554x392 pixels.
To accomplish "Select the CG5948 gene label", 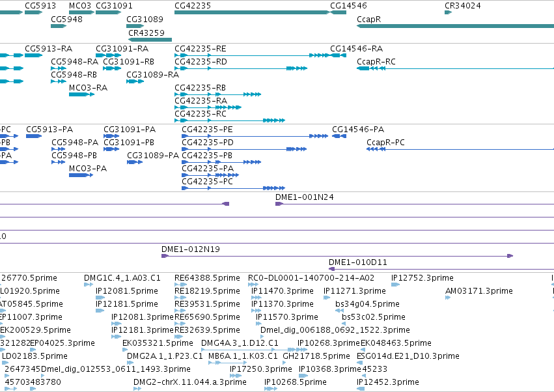I will (x=67, y=19).
